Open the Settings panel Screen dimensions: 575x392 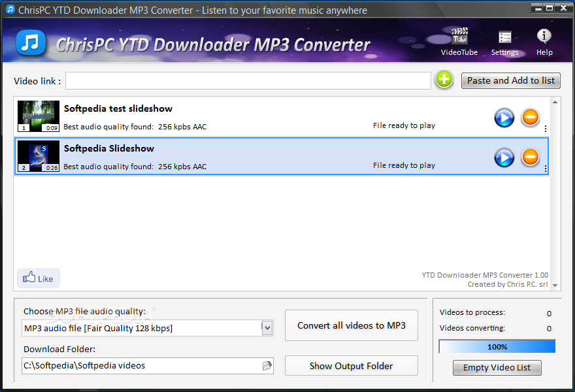point(504,43)
